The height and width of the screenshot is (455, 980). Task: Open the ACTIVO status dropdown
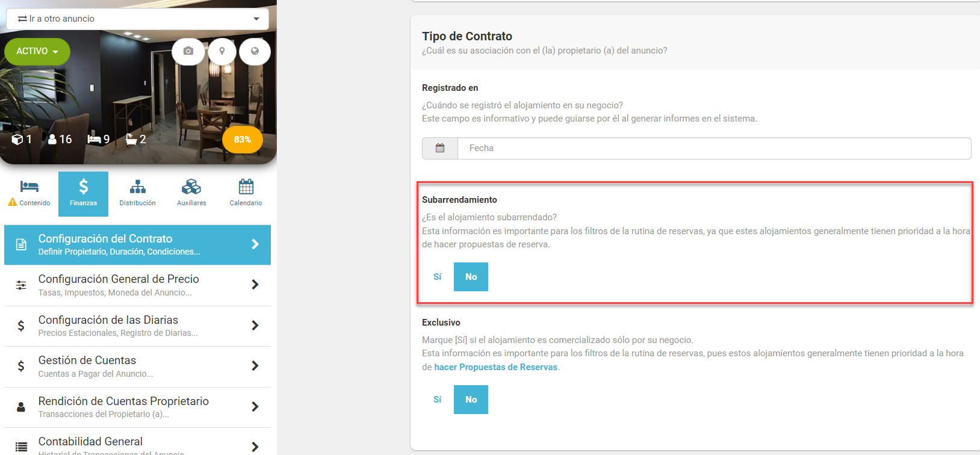37,51
